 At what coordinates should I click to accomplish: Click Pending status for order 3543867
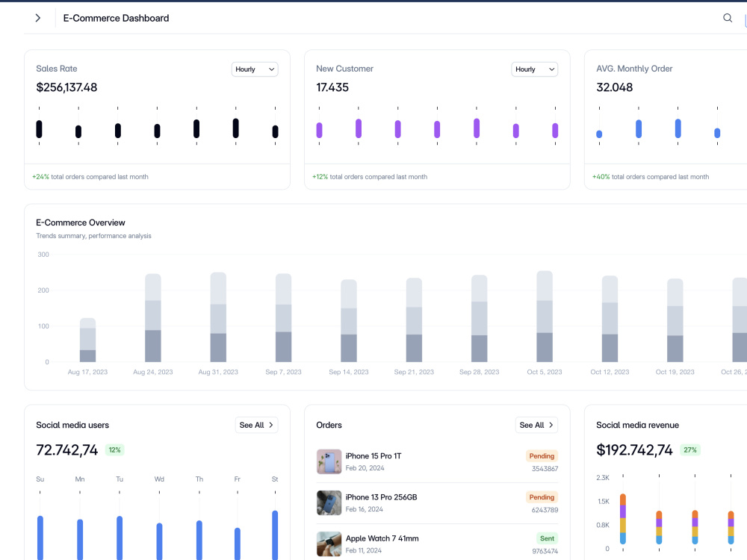pos(542,455)
